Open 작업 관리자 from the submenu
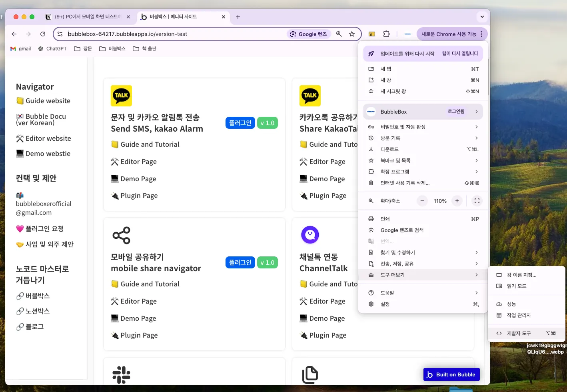The height and width of the screenshot is (392, 567). (527, 315)
